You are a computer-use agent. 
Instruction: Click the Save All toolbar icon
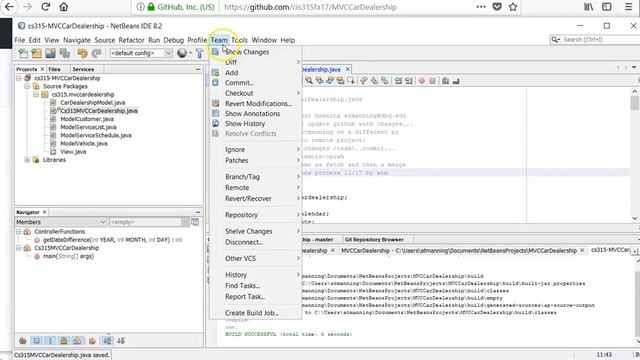pyautogui.click(x=64, y=53)
